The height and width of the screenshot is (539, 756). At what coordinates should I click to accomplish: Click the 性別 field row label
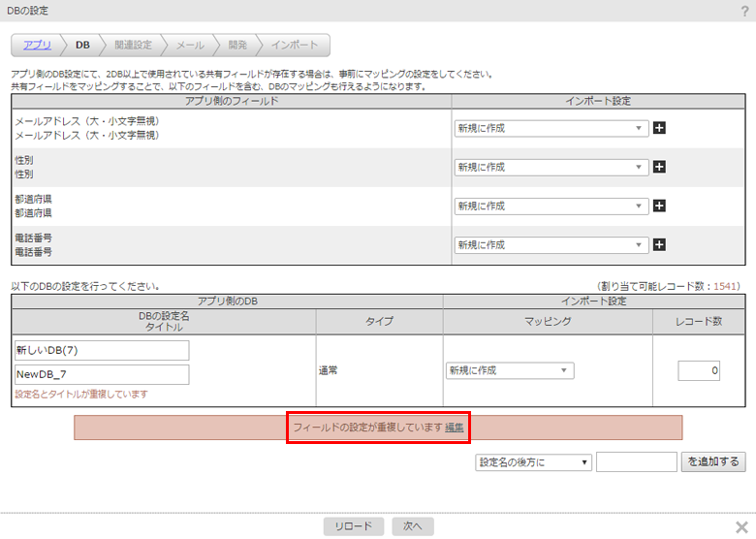[x=24, y=167]
